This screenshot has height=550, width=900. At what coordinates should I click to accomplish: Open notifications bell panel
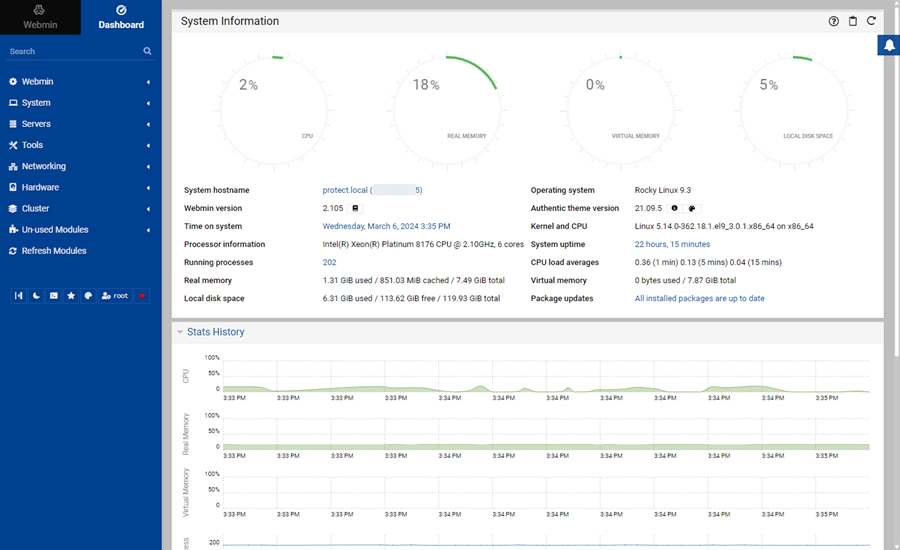tap(888, 46)
